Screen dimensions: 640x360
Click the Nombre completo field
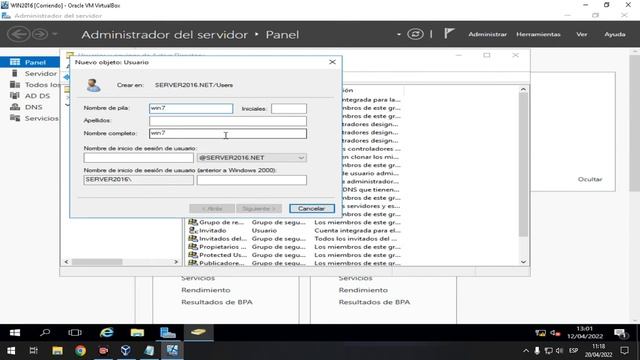228,133
